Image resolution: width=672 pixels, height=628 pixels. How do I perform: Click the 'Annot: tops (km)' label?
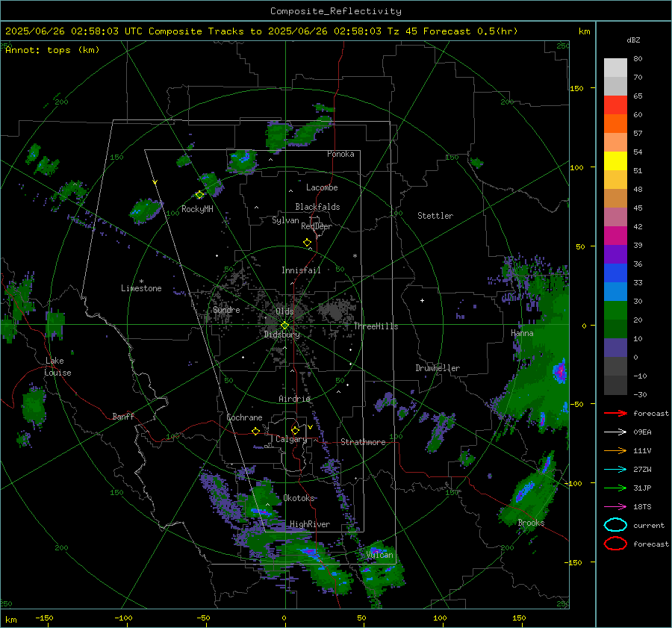tap(52, 50)
